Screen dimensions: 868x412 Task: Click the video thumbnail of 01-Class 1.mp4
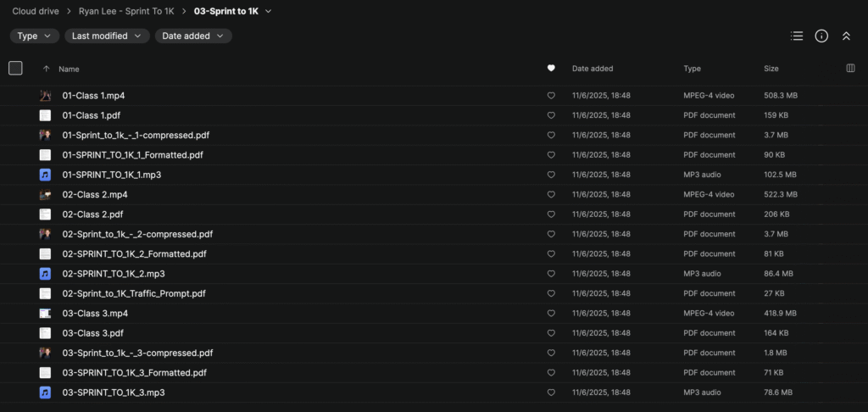(x=45, y=96)
